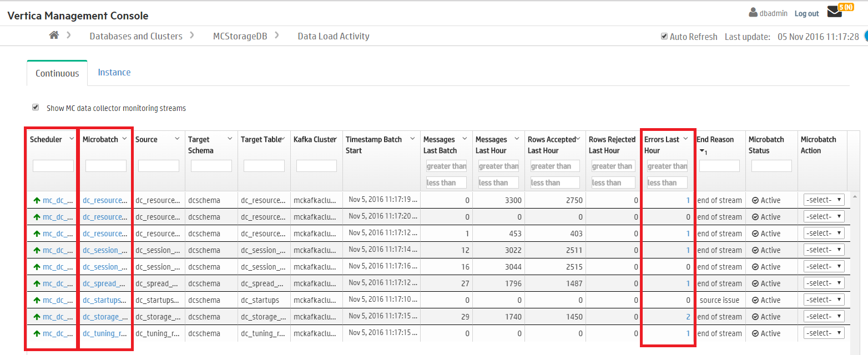
Task: Go to Databases and Clusters breadcrumb
Action: coord(136,36)
